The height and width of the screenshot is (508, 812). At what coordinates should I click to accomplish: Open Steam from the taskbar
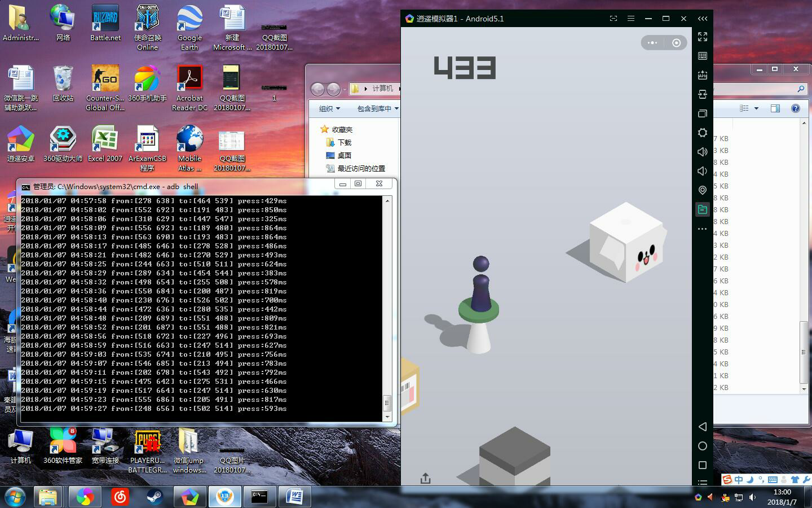(x=155, y=497)
